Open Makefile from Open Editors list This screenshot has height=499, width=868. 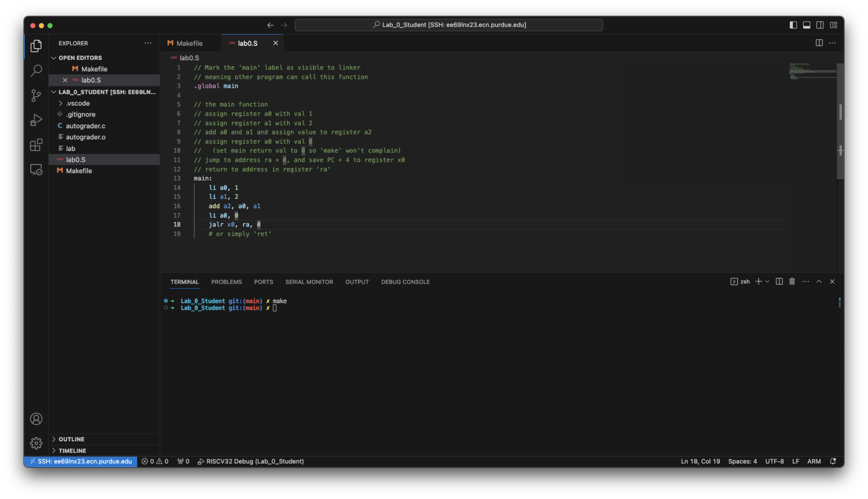pos(104,69)
